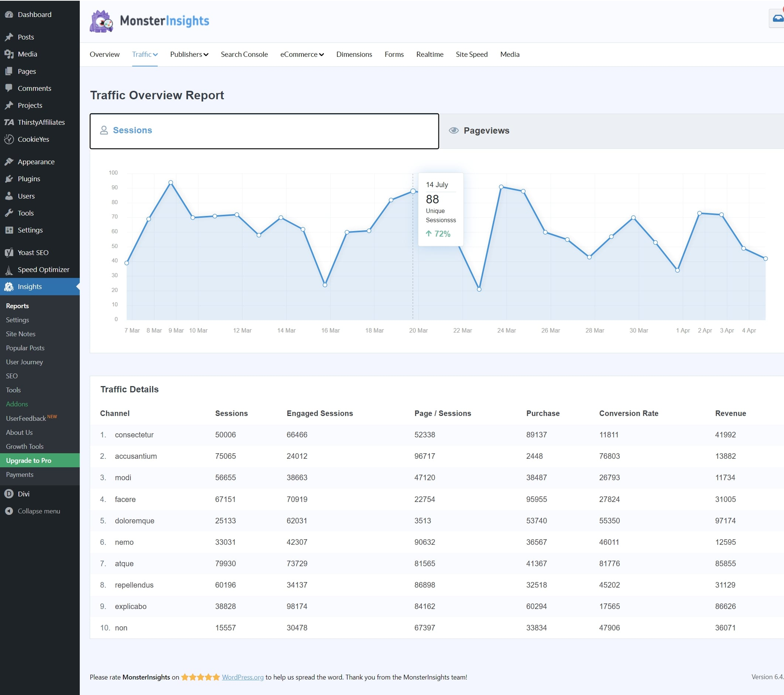Click the Speed Optimizer sidebar icon
784x695 pixels.
pyautogui.click(x=8, y=269)
